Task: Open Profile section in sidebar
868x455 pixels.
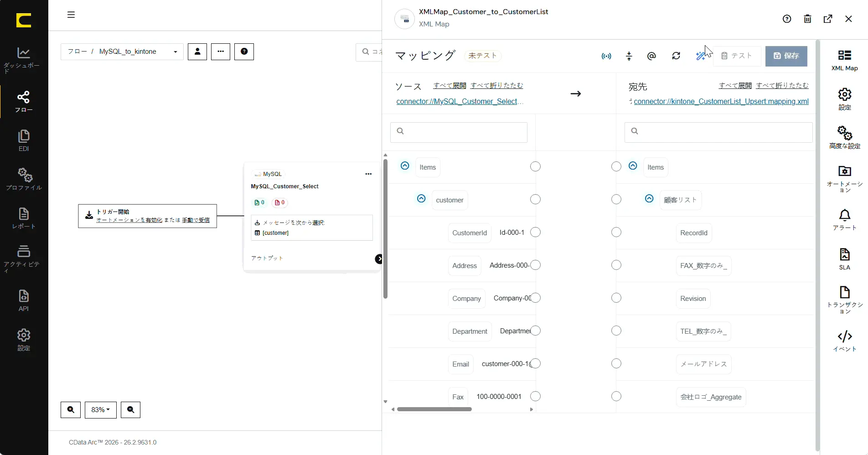Action: click(x=24, y=179)
